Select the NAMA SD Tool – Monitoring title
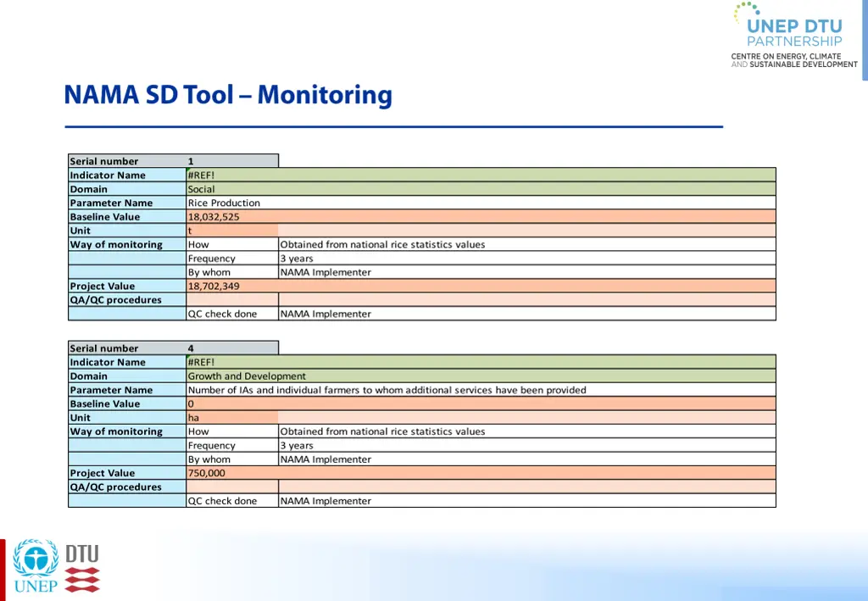Viewport: 868px width, 601px height. (x=228, y=95)
